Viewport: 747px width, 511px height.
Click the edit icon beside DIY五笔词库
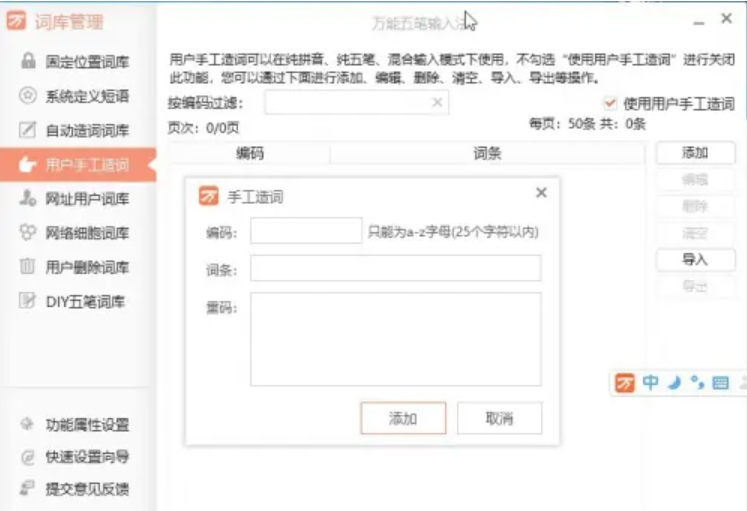click(x=27, y=301)
